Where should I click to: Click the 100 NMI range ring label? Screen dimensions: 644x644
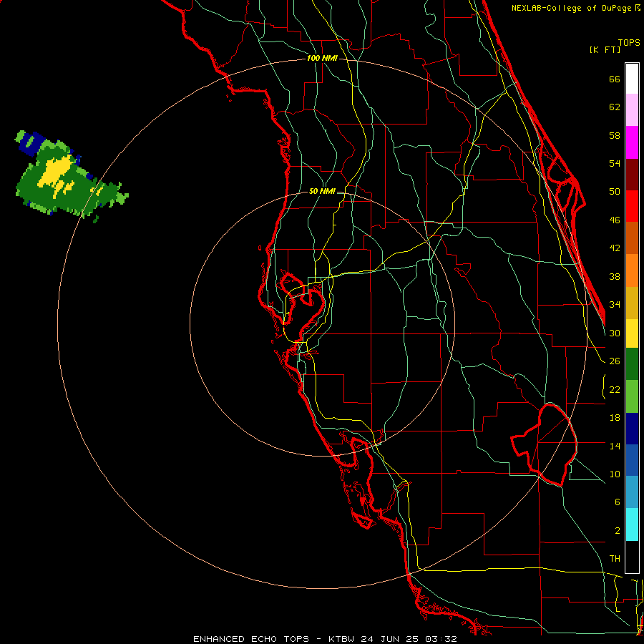[x=322, y=58]
